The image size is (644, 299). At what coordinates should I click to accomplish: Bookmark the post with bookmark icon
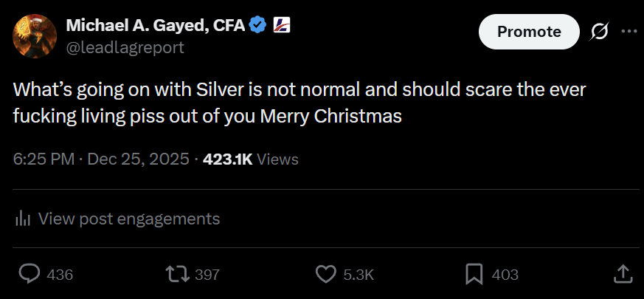[474, 275]
